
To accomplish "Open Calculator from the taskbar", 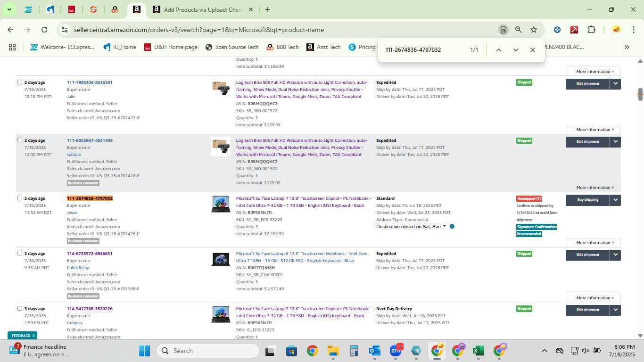I will coord(354,351).
